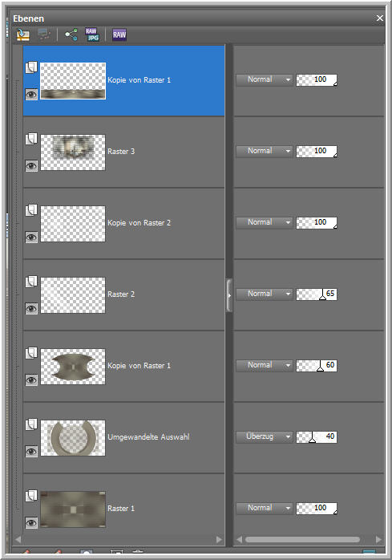Click the purple RAW toolbar icon
Image resolution: width=392 pixels, height=560 pixels.
[119, 34]
